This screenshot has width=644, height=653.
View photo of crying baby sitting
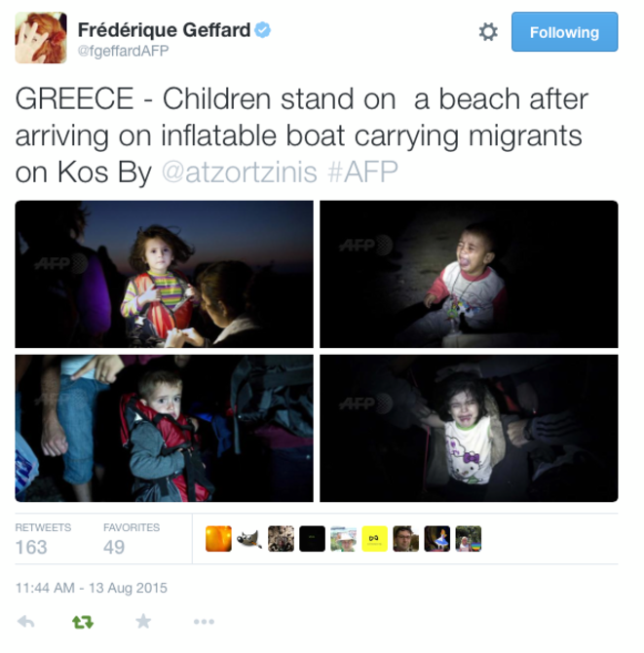469,274
